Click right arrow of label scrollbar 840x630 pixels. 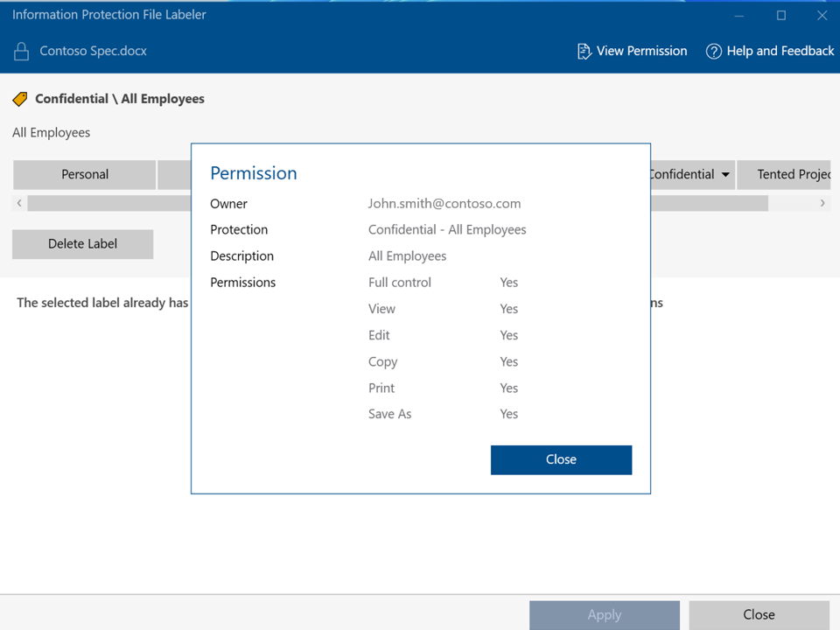(x=822, y=203)
